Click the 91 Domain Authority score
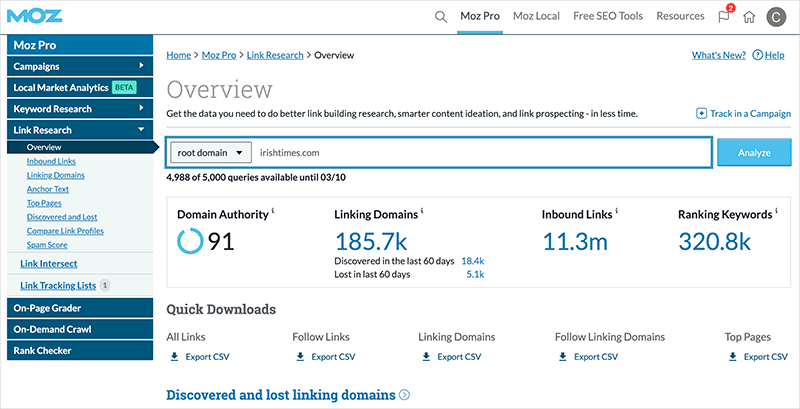The width and height of the screenshot is (800, 409). (x=220, y=241)
